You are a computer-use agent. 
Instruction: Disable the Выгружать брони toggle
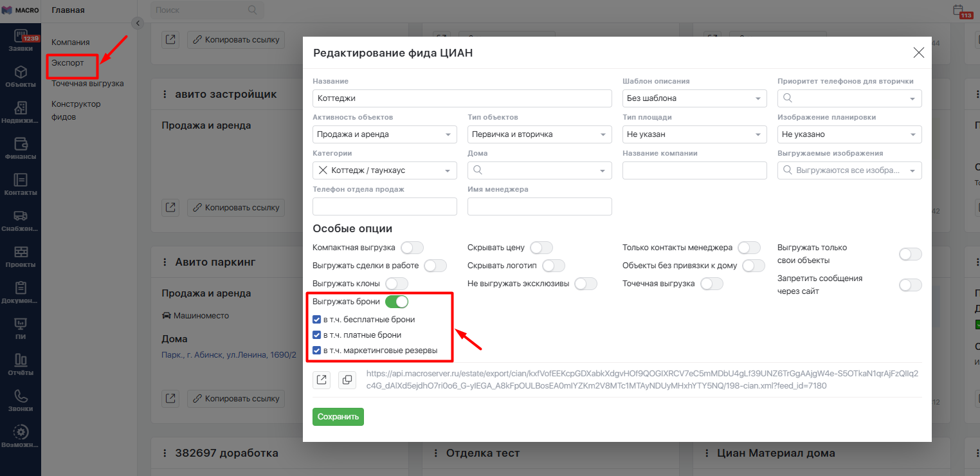(397, 302)
